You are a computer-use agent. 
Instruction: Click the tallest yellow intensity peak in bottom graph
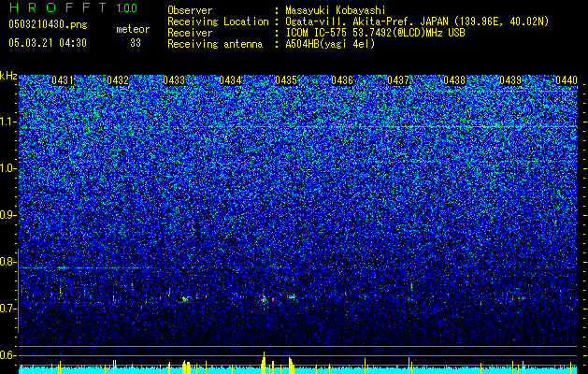pyautogui.click(x=264, y=363)
